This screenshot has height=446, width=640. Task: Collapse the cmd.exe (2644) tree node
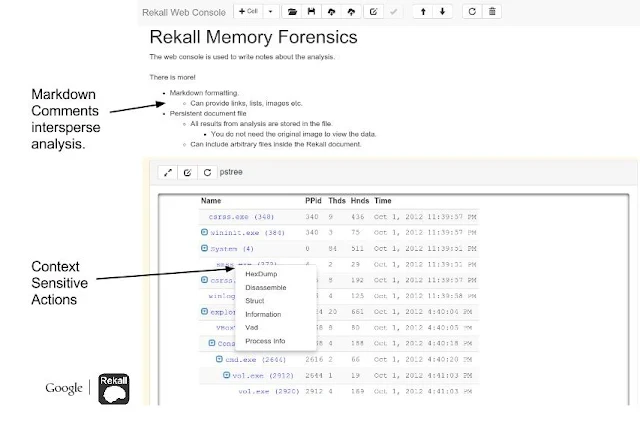tap(219, 359)
